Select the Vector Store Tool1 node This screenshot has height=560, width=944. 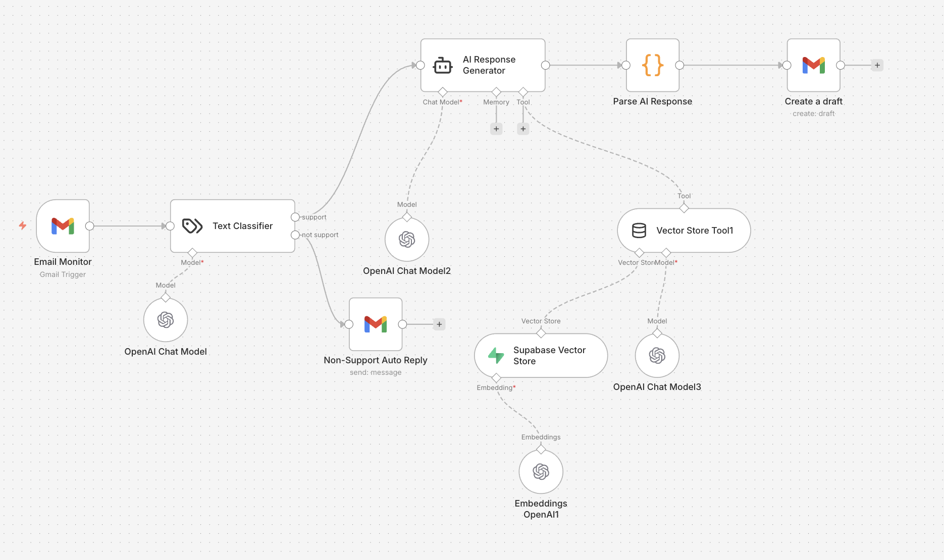684,231
